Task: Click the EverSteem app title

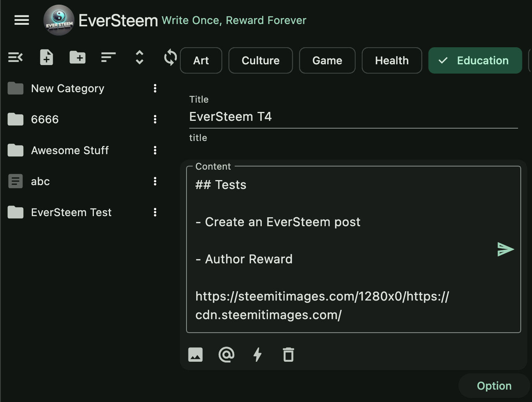Action: 118,21
